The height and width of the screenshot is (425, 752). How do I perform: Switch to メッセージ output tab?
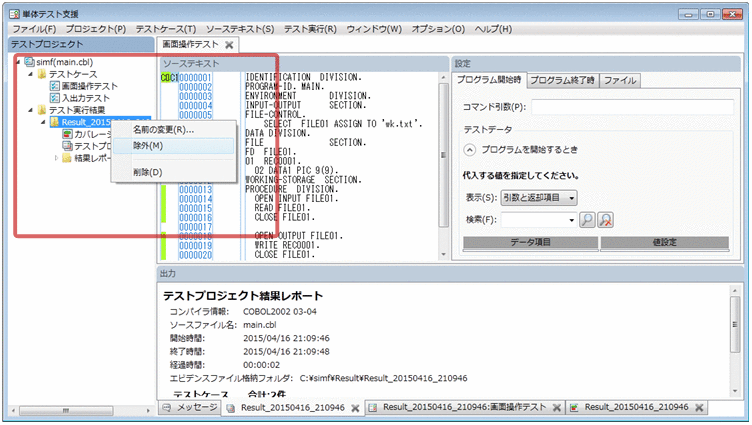pos(190,408)
